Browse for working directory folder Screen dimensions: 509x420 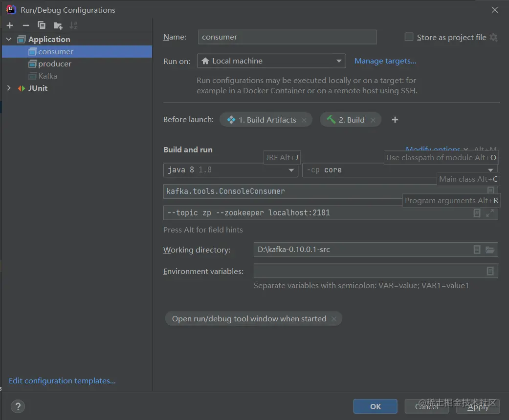coord(490,250)
